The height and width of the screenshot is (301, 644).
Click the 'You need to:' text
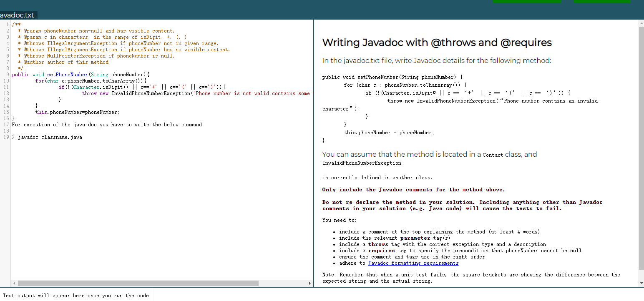click(x=340, y=220)
